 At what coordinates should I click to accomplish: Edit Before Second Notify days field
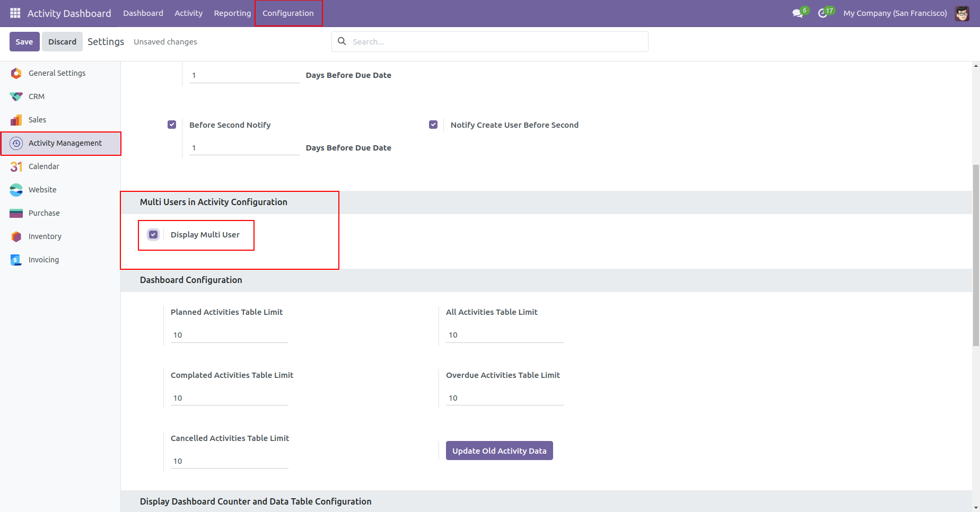point(244,148)
